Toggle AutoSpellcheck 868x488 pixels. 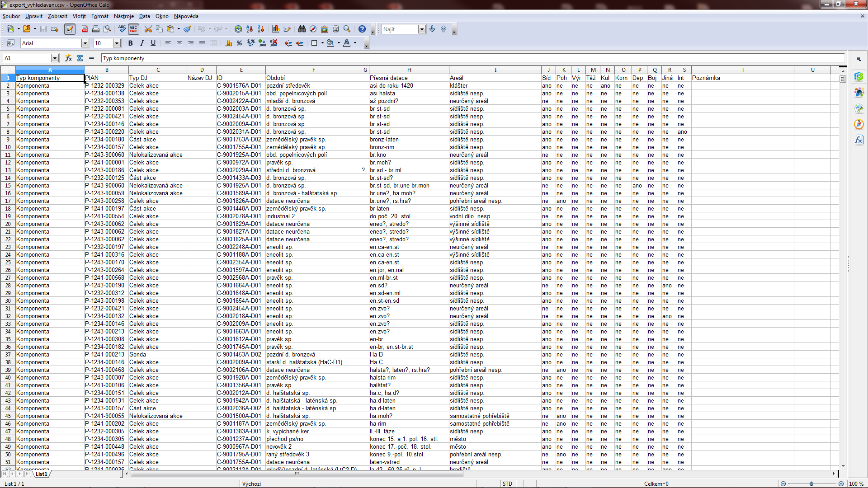[x=133, y=29]
